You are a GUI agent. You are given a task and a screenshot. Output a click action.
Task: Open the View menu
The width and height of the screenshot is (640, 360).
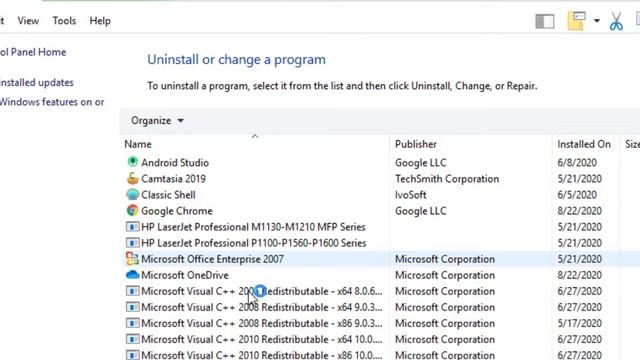(28, 21)
